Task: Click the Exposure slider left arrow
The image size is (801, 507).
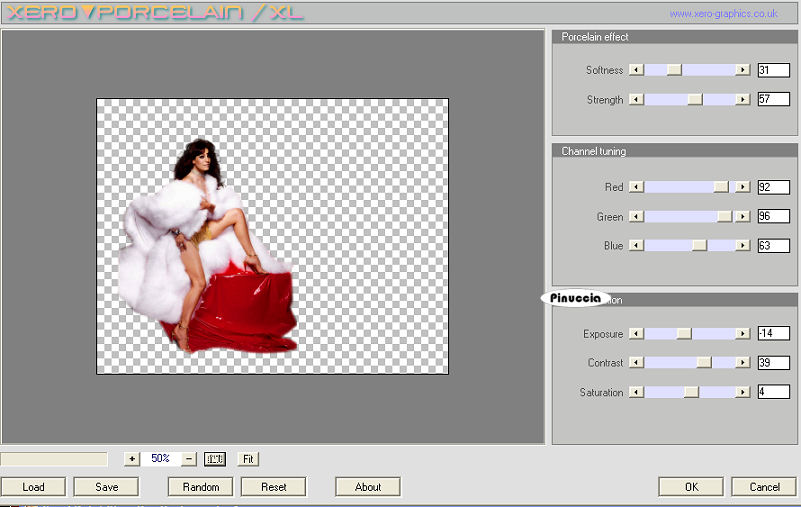Action: (636, 334)
